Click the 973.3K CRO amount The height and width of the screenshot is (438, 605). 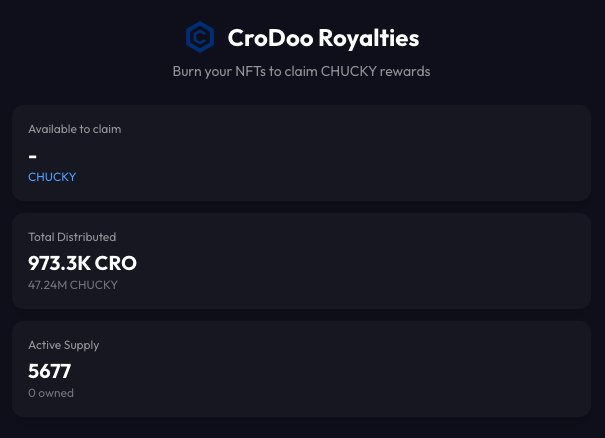click(x=82, y=263)
